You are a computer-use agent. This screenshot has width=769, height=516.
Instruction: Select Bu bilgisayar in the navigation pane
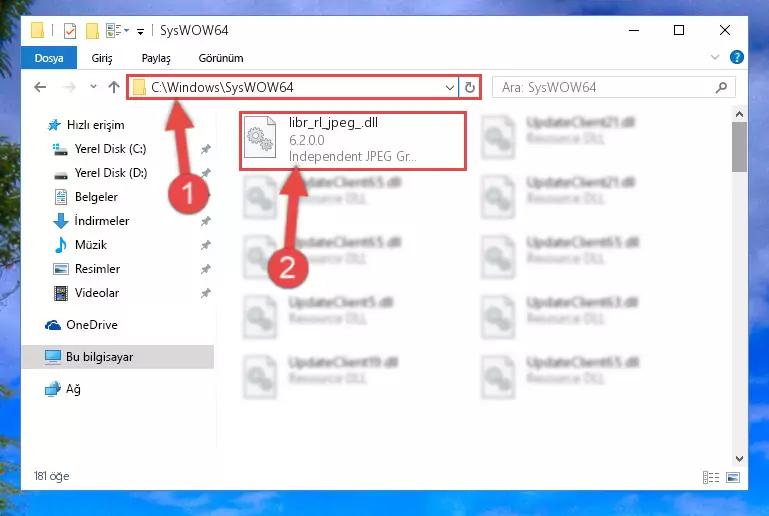click(118, 357)
